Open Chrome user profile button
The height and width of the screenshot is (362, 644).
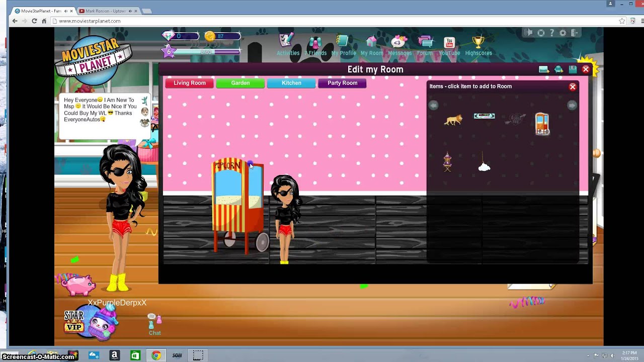611,4
